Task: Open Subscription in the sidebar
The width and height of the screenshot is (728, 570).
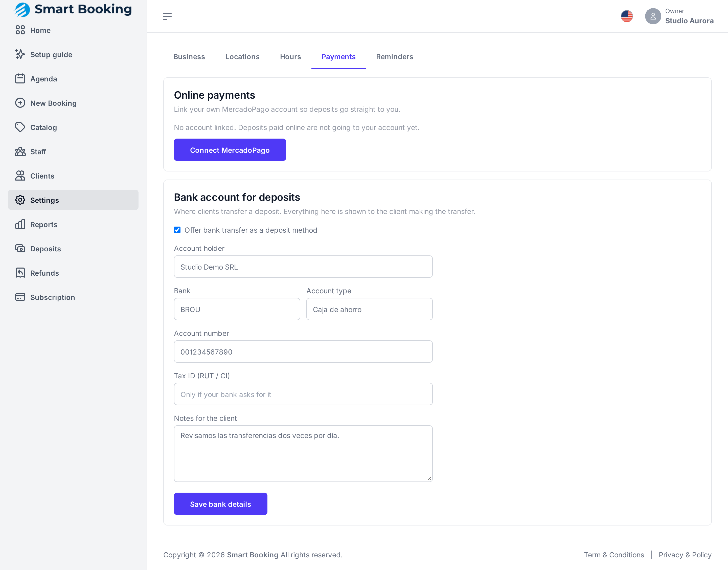Action: click(x=73, y=297)
